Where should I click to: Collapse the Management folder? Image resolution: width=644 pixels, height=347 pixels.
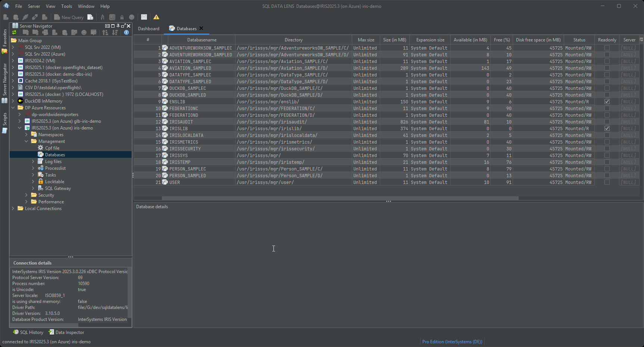click(26, 141)
